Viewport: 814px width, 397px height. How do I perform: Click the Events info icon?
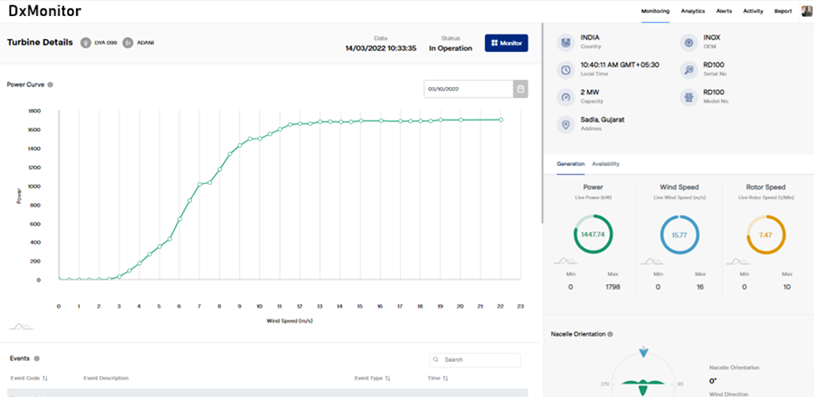point(37,359)
